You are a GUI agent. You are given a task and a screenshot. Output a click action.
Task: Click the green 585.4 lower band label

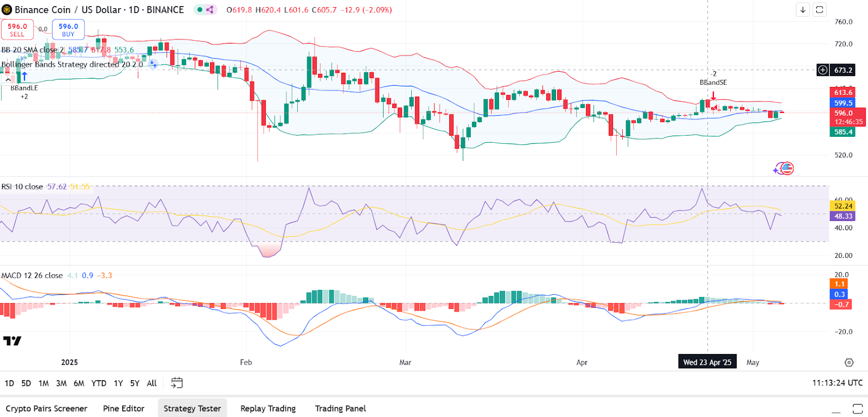(843, 132)
